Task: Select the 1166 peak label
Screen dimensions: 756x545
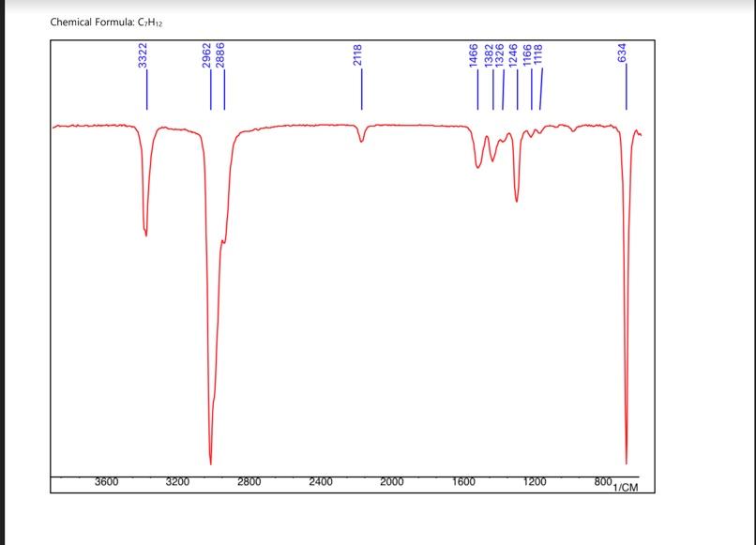Action: pyautogui.click(x=527, y=55)
